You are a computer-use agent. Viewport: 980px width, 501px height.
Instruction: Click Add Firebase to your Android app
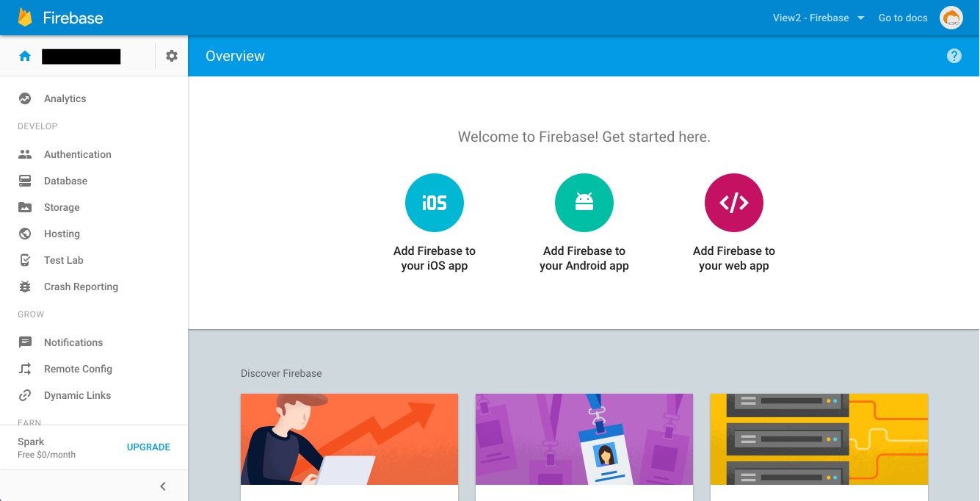pos(584,258)
